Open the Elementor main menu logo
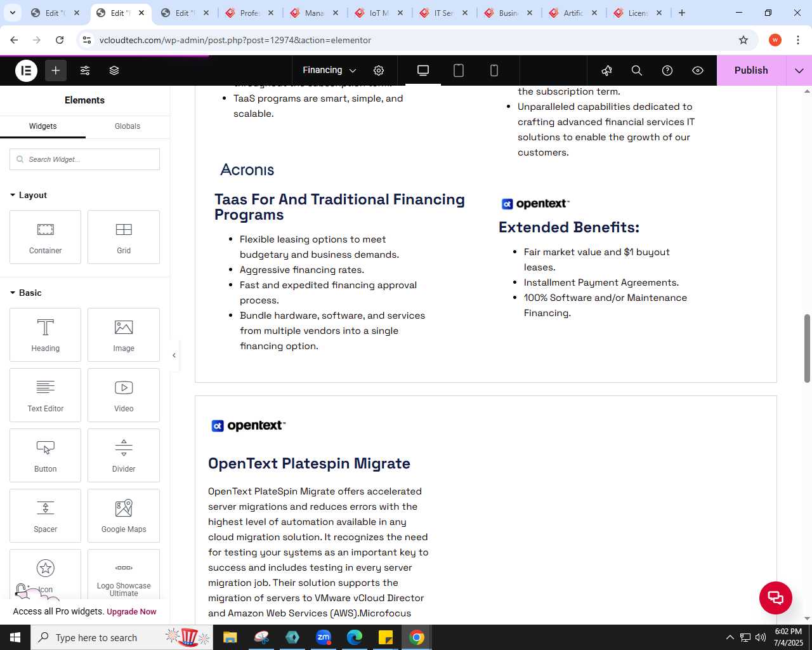812x650 pixels. pos(26,70)
